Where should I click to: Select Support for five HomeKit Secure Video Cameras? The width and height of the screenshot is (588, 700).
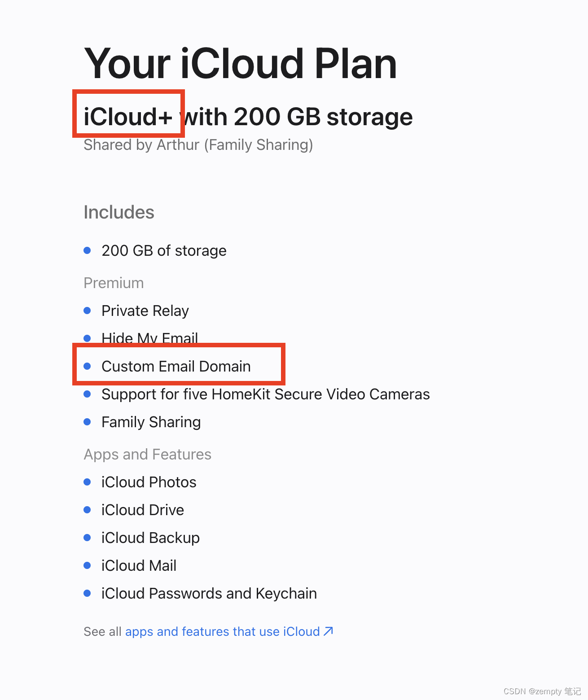(265, 394)
